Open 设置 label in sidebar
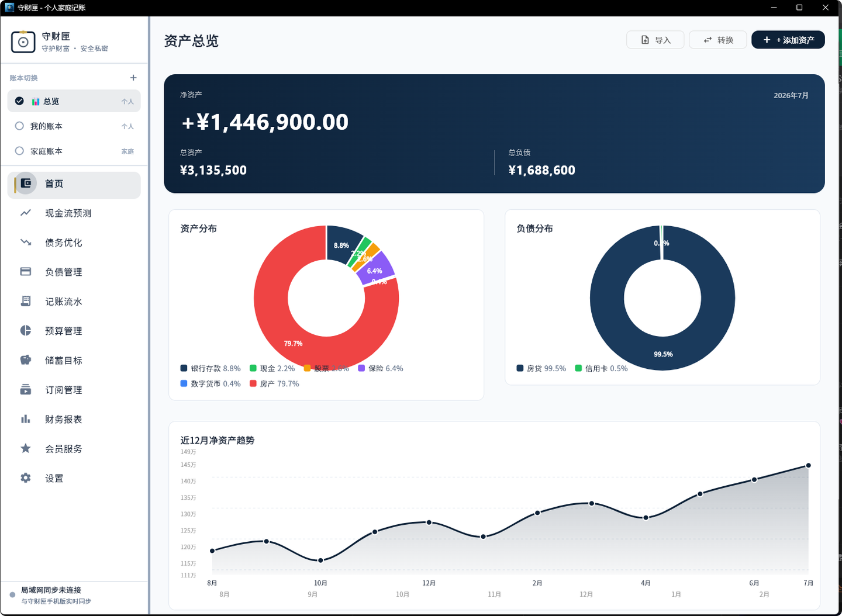842x616 pixels. (54, 479)
